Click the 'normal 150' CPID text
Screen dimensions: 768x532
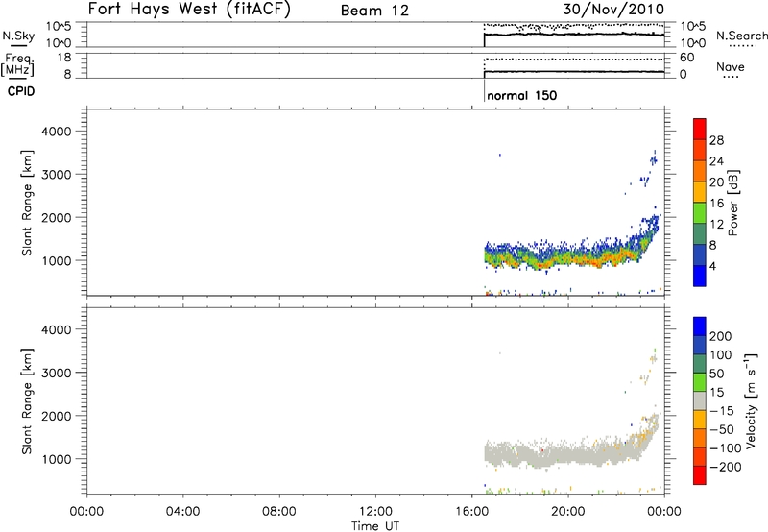pyautogui.click(x=521, y=95)
